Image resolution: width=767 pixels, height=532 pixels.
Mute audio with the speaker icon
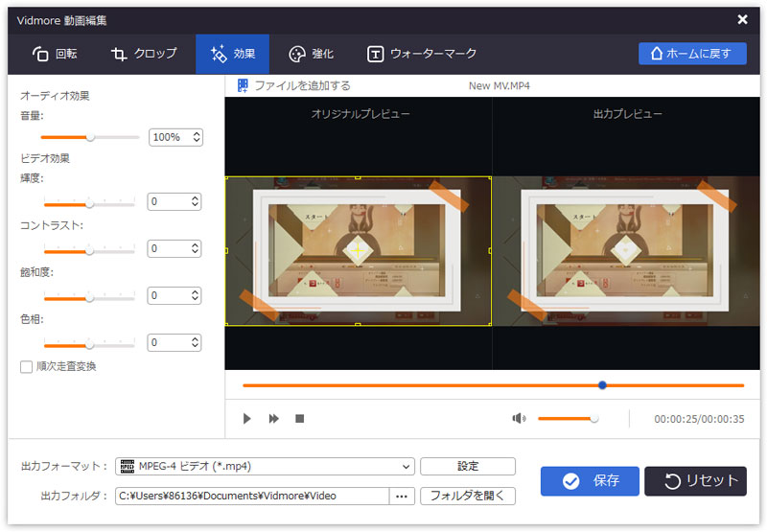click(x=519, y=419)
